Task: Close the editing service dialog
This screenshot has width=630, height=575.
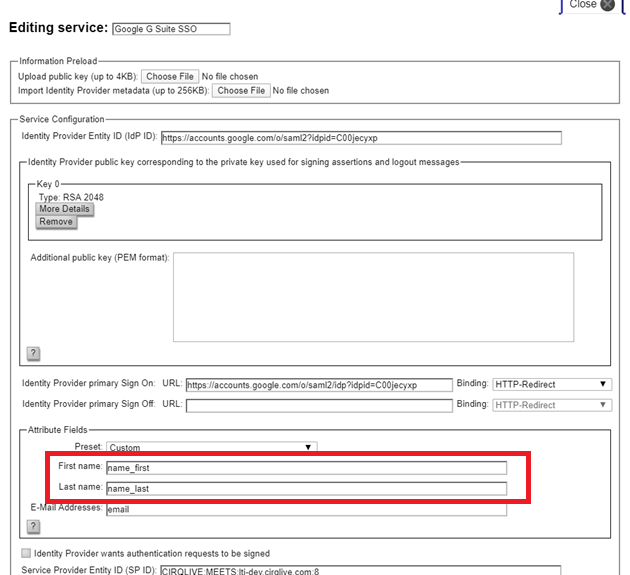Action: click(592, 5)
